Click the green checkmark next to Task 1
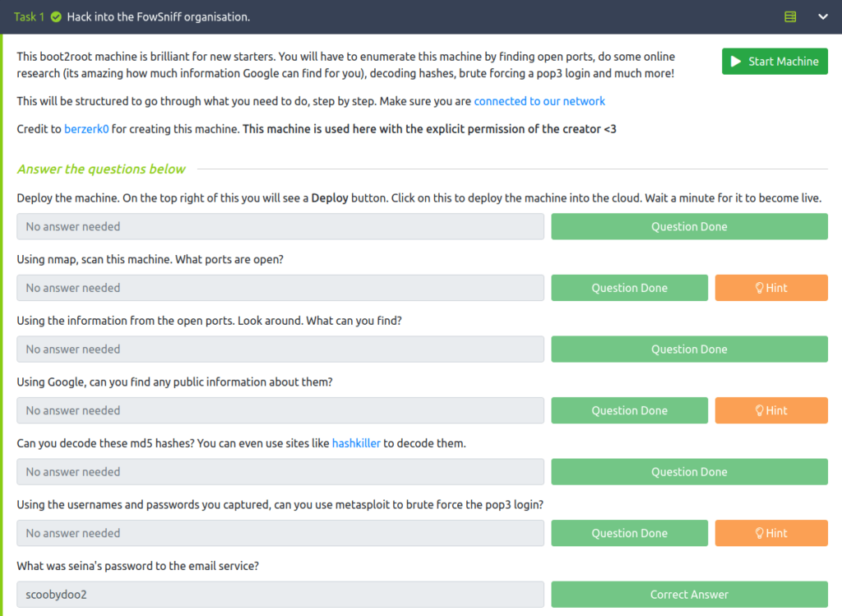The height and width of the screenshot is (616, 842). (56, 17)
